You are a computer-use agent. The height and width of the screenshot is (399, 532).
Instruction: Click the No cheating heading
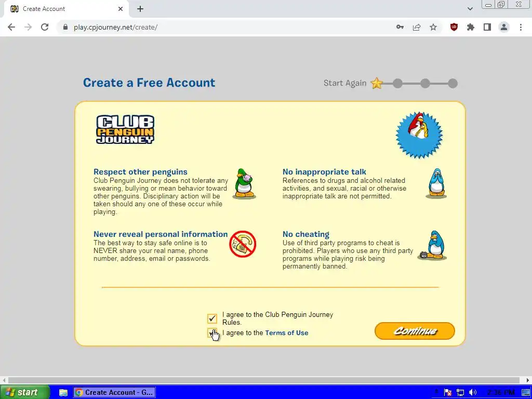point(305,234)
